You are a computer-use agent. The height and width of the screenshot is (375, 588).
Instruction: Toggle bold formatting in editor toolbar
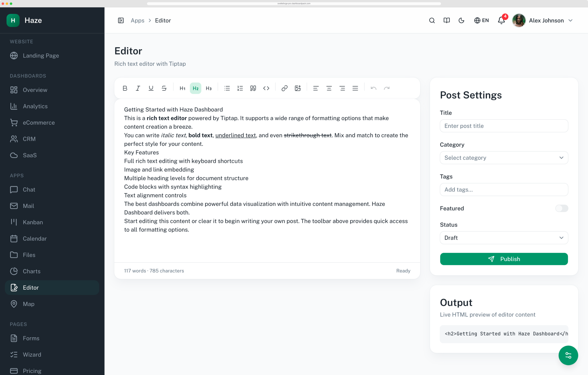click(x=125, y=88)
